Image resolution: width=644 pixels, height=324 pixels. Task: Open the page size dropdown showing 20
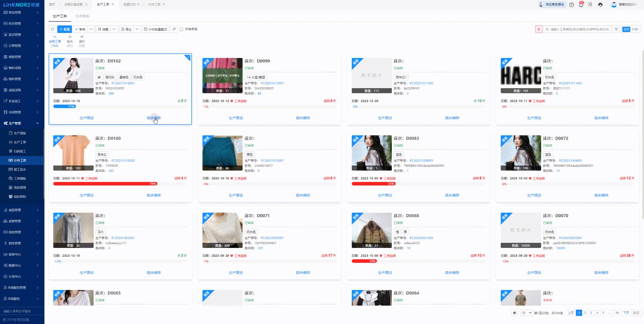(x=526, y=313)
